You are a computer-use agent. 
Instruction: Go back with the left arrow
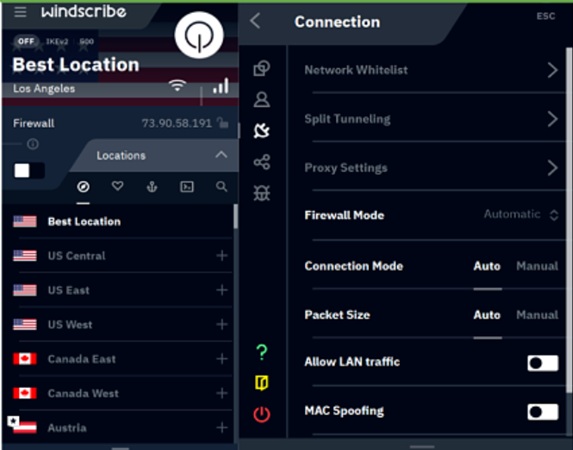click(x=255, y=21)
